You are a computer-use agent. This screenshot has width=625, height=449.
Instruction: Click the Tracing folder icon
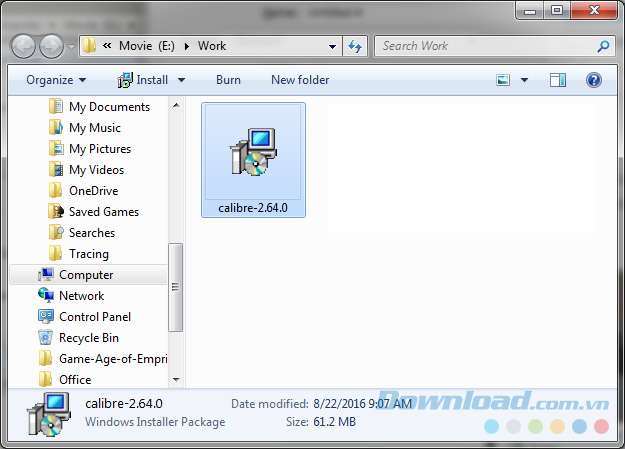click(x=55, y=254)
